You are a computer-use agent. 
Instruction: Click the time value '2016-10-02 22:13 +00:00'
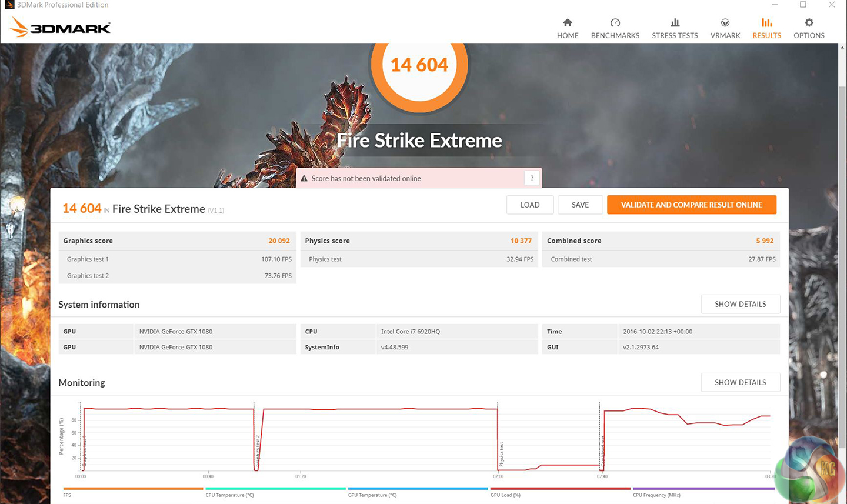coord(658,331)
